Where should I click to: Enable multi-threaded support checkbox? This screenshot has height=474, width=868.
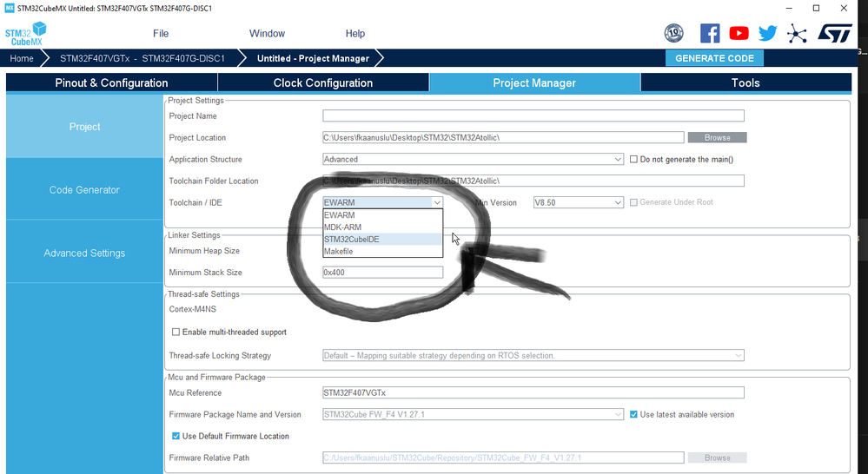tap(176, 332)
